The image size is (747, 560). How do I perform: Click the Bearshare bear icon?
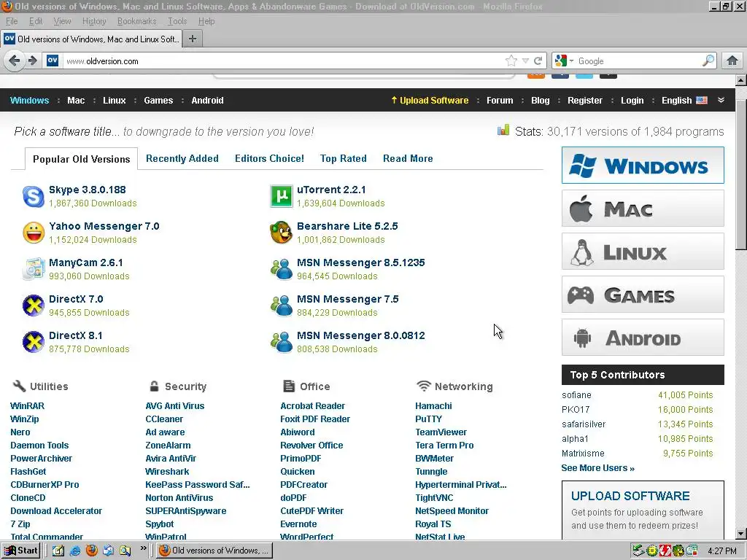point(281,233)
